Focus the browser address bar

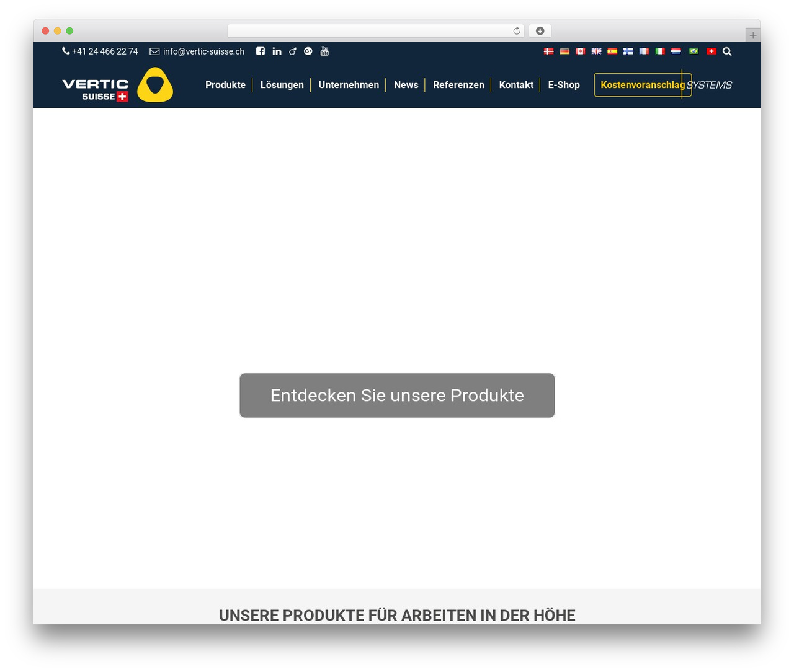[x=375, y=31]
